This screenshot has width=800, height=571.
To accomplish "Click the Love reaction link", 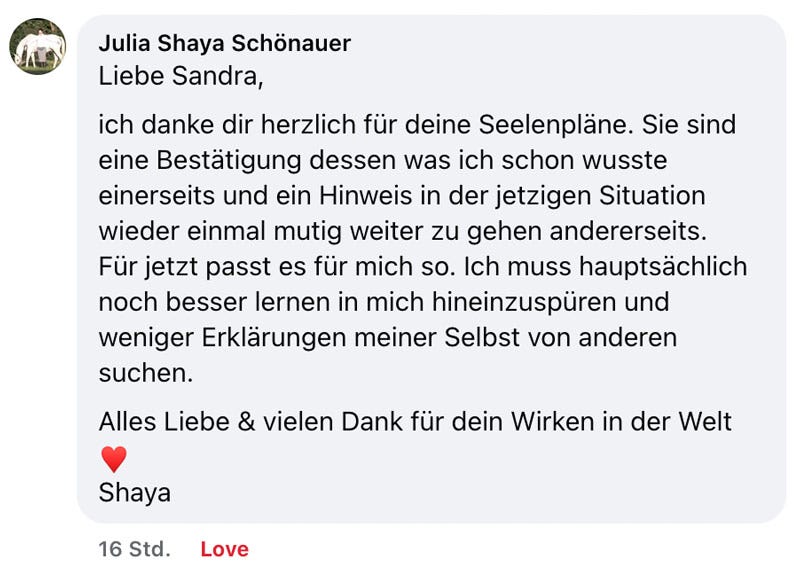I will click(224, 549).
